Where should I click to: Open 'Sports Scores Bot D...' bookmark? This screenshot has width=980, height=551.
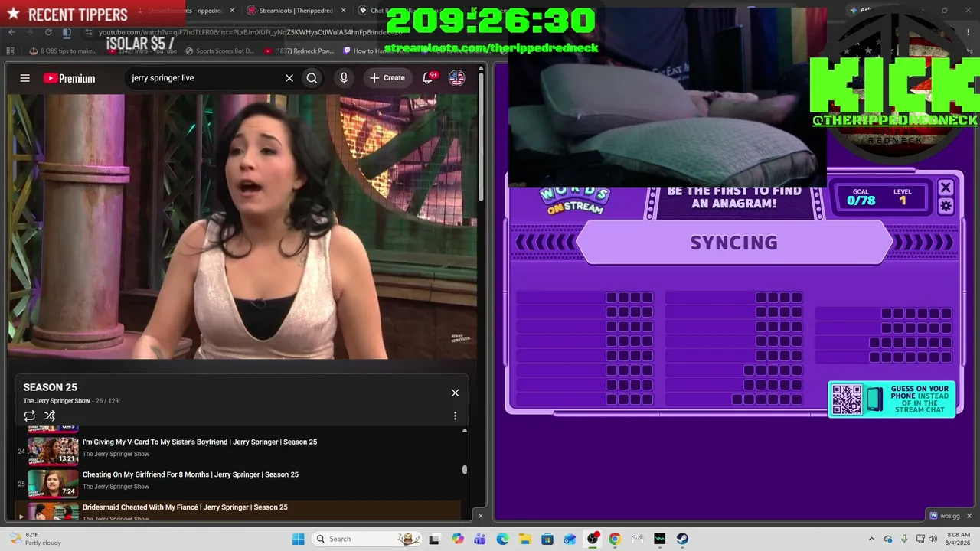click(x=220, y=51)
